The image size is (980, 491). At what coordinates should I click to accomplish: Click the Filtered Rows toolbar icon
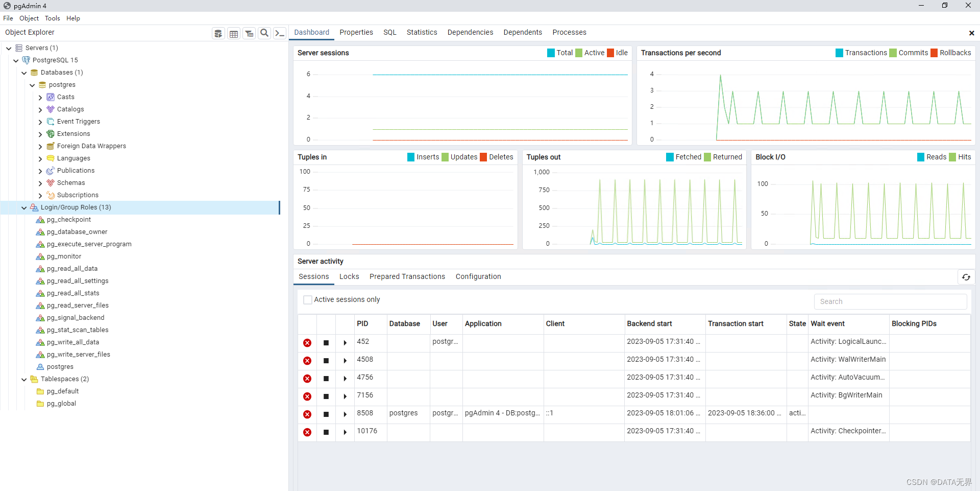coord(249,33)
